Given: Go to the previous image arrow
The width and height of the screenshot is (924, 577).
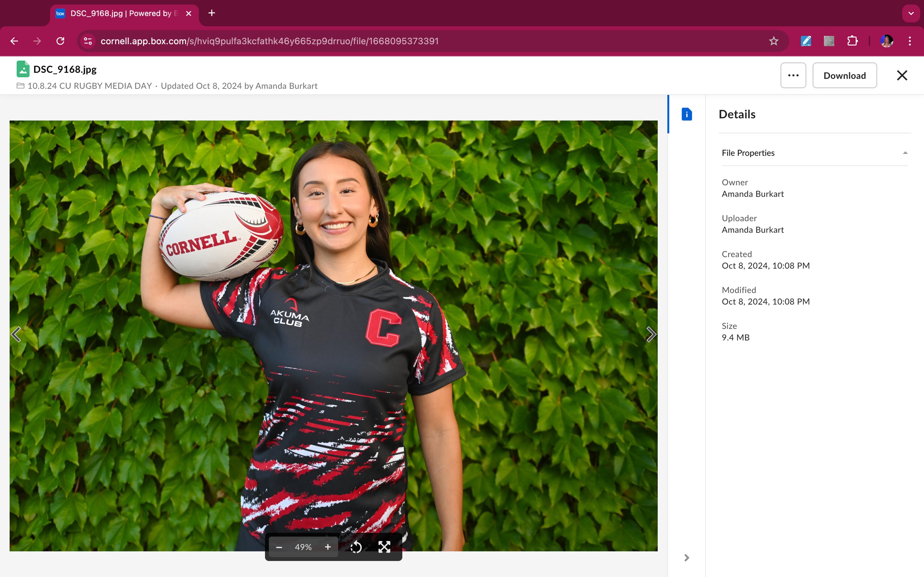Looking at the screenshot, I should pyautogui.click(x=16, y=334).
